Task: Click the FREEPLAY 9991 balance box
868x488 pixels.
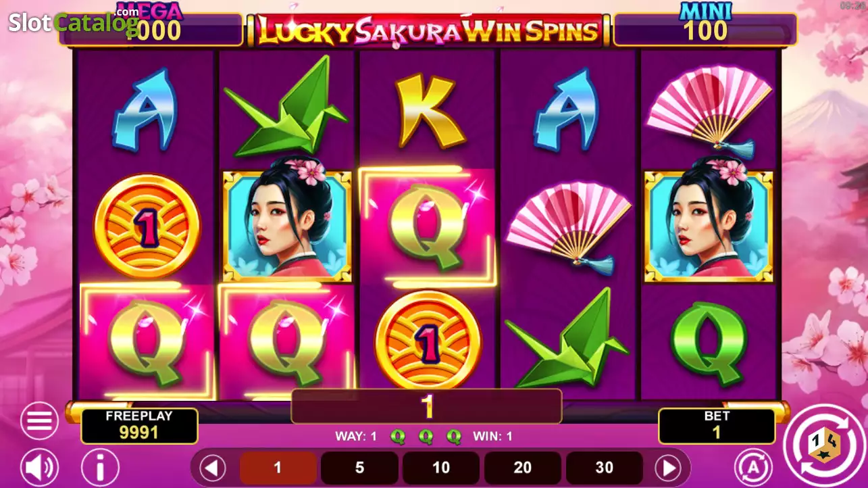Action: pyautogui.click(x=139, y=426)
